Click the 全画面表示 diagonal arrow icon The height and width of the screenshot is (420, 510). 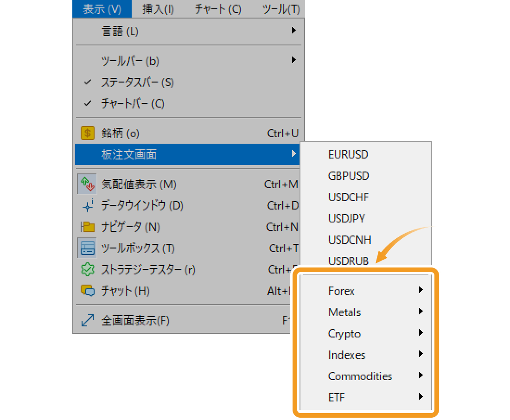pos(88,320)
